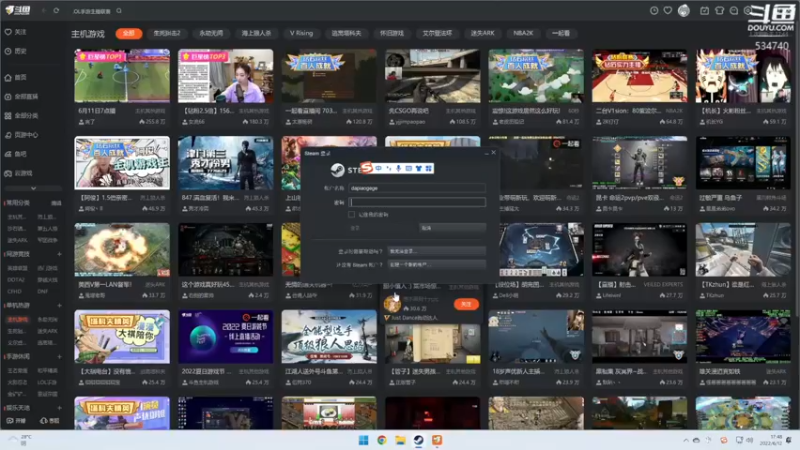800x450 pixels.
Task: Open watch history clock icon in top-right
Action: [654, 11]
